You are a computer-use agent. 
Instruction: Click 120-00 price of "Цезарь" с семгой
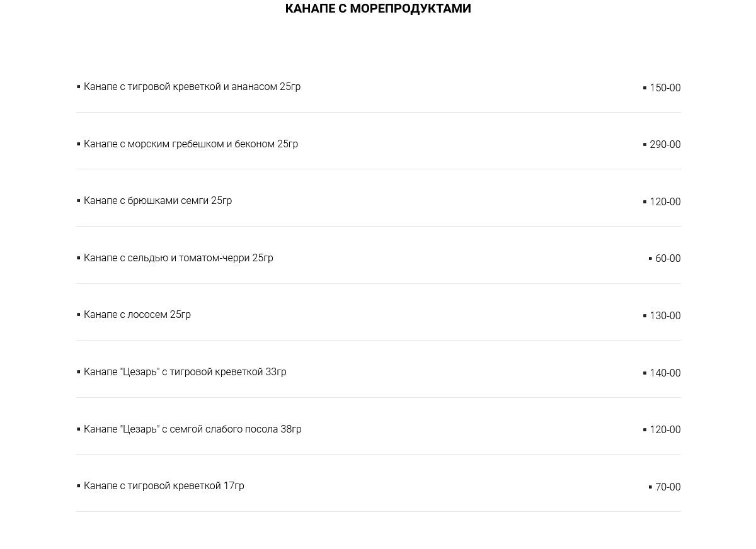click(665, 430)
